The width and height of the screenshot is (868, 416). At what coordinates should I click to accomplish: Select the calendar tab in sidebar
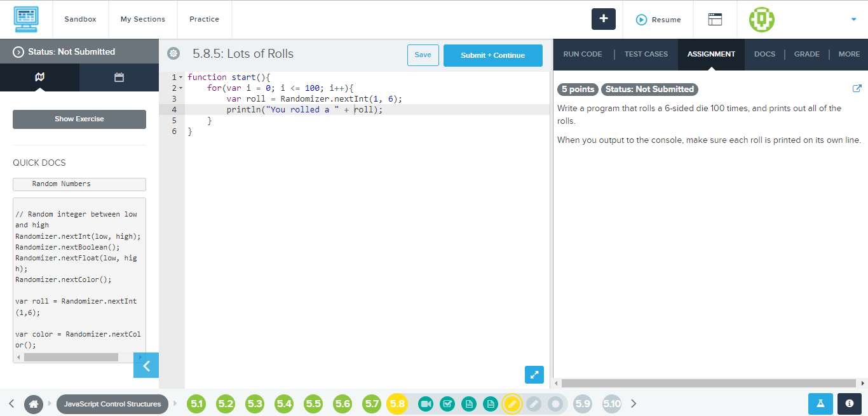click(x=119, y=77)
